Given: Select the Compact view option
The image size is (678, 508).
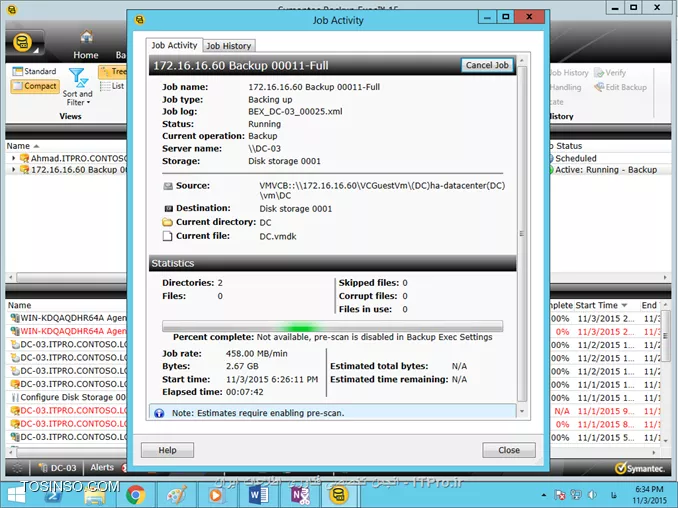Looking at the screenshot, I should 35,86.
